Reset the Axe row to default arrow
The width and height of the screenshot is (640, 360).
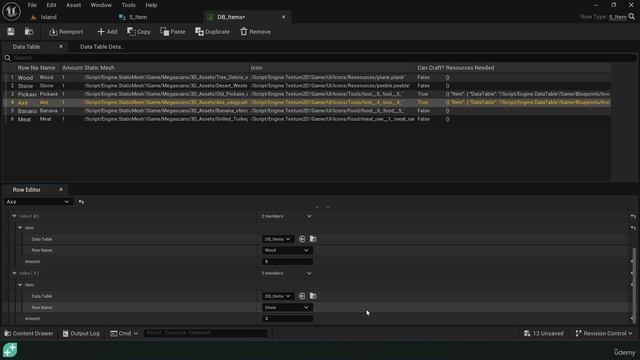click(81, 202)
